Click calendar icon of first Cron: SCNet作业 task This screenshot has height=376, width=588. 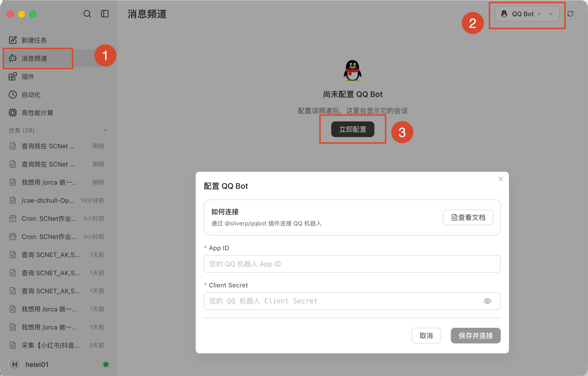(x=13, y=219)
